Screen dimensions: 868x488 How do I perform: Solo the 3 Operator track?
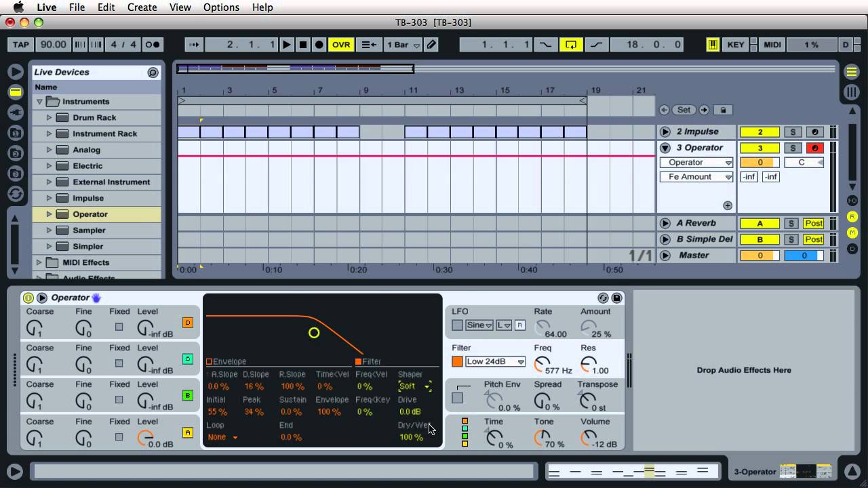[x=791, y=148]
